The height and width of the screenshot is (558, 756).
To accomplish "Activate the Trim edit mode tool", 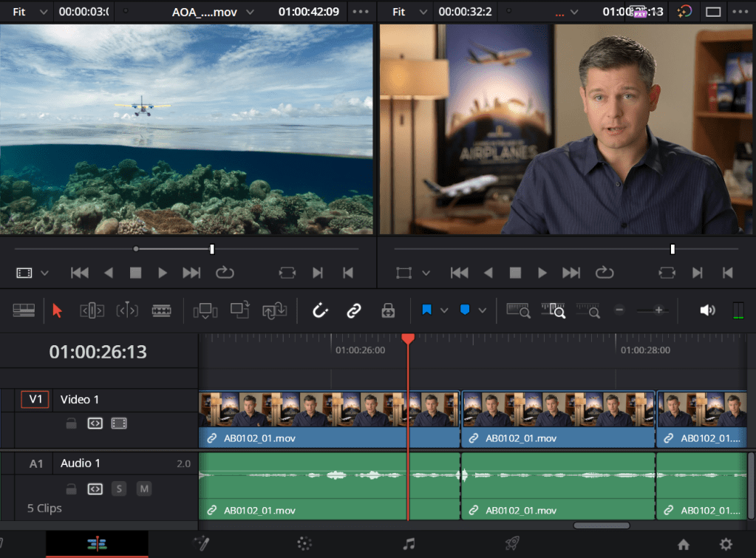I will point(92,311).
